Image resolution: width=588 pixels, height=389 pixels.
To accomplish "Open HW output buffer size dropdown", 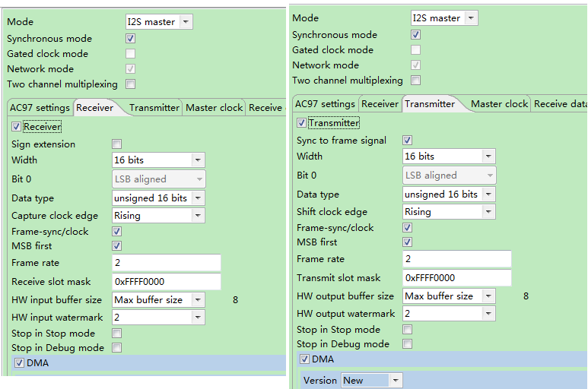I will point(450,296).
